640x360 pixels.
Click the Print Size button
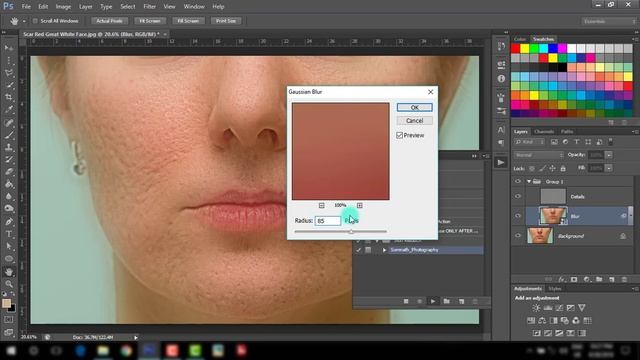(226, 21)
